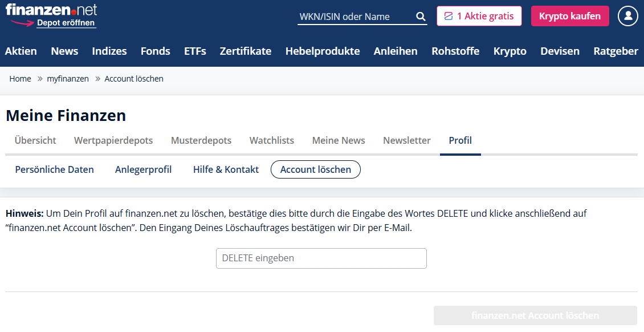Click the 'Depot eröffnen' link
Viewport: 644px width, 332px height.
tap(66, 23)
